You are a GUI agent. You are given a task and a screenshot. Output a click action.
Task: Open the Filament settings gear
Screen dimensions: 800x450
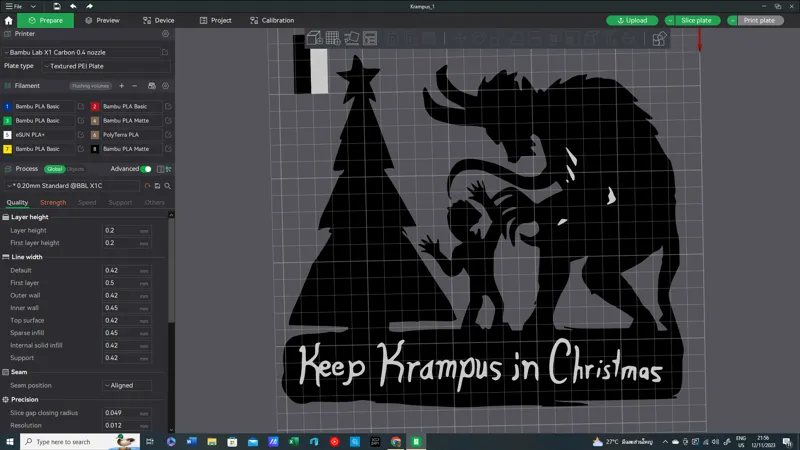165,86
